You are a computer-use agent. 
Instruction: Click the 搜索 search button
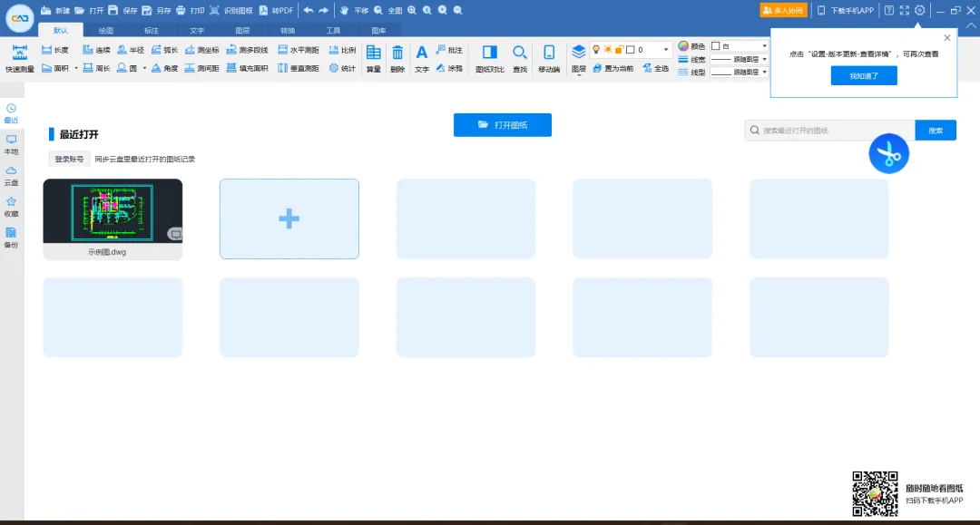point(935,131)
